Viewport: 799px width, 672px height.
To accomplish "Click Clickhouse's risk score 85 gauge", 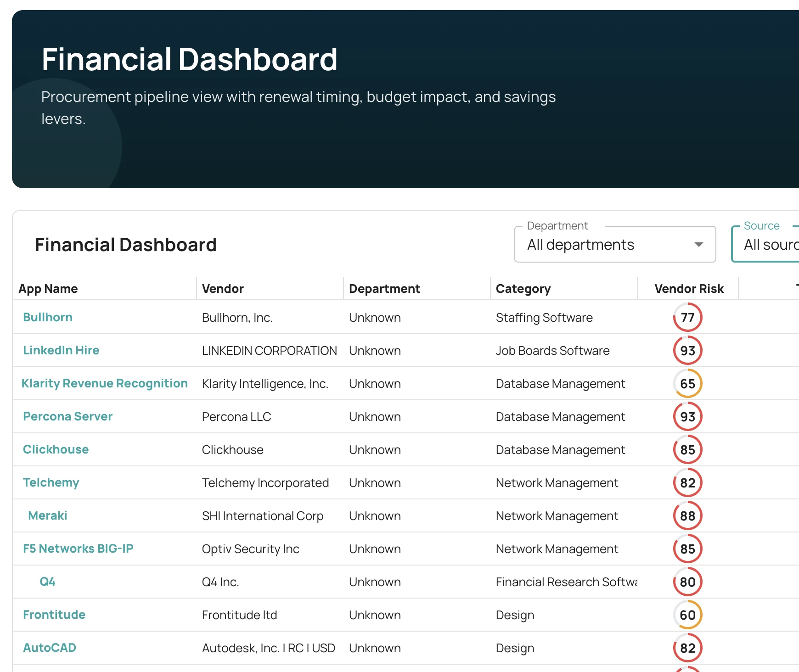I will point(687,449).
